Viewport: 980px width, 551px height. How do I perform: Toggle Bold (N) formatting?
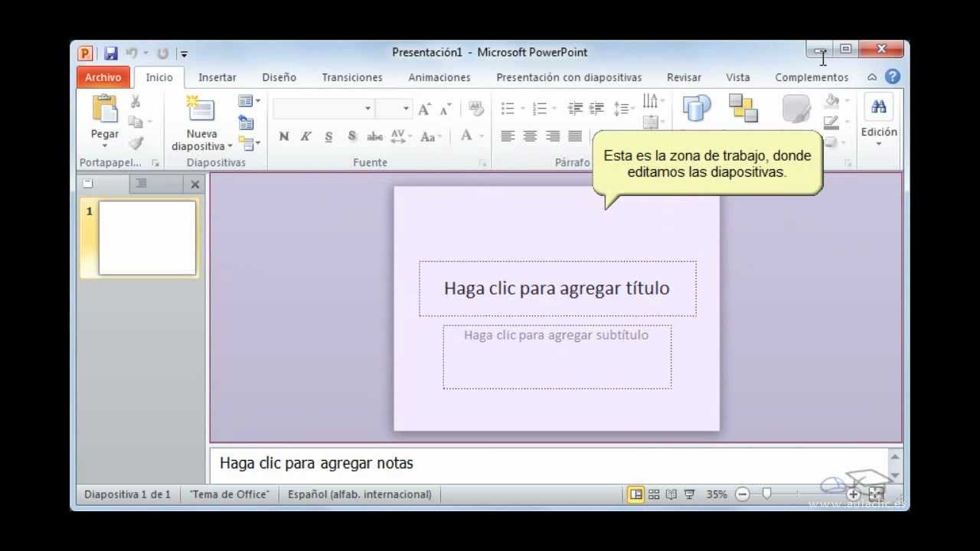(284, 136)
